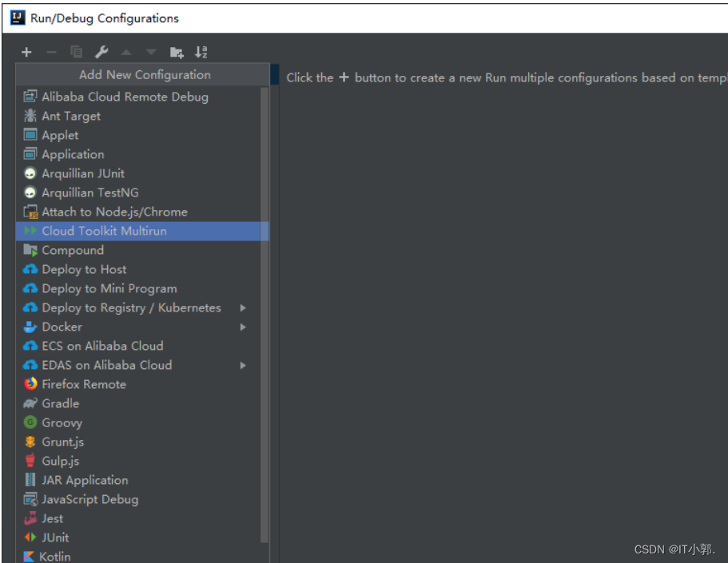Click the Kotlin logo icon
Image resolution: width=728 pixels, height=563 pixels.
(x=29, y=556)
